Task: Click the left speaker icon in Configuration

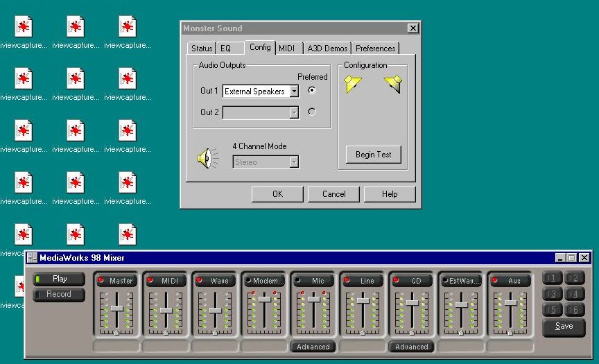Action: pos(352,84)
